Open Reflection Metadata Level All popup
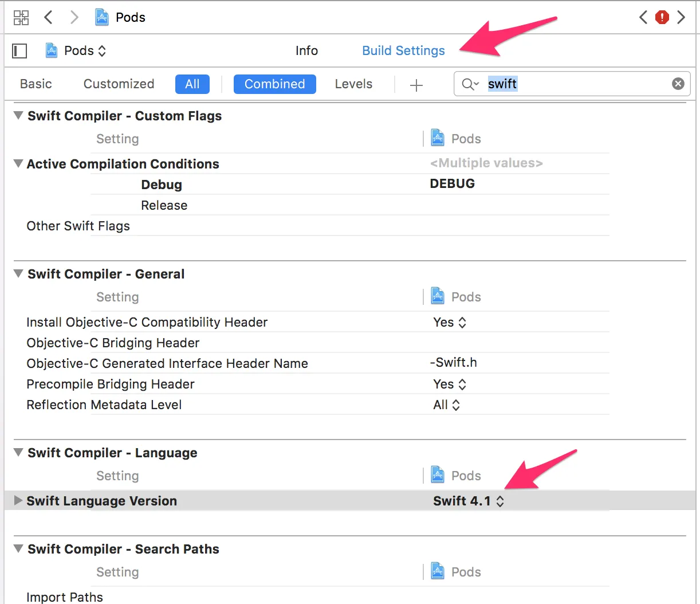 click(x=447, y=405)
